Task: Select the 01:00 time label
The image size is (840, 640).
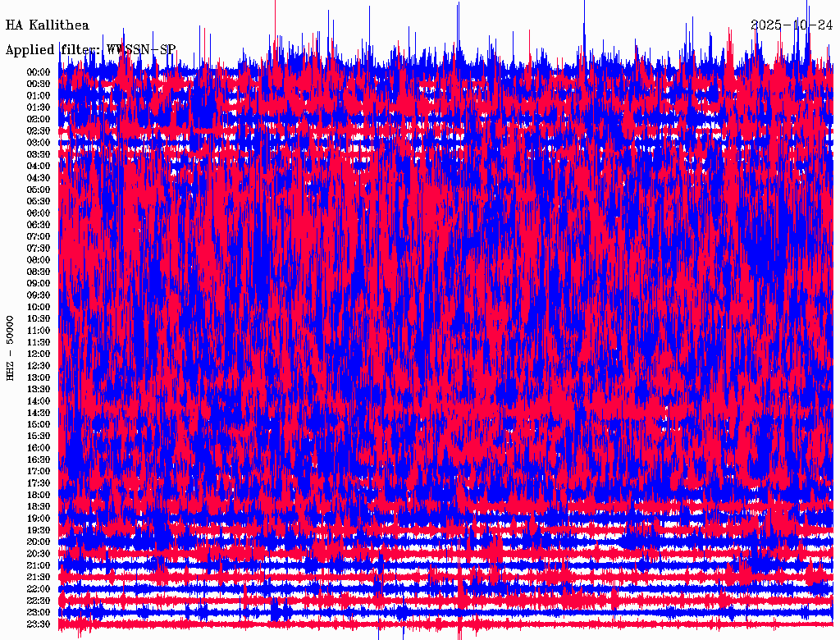Action: click(x=39, y=96)
